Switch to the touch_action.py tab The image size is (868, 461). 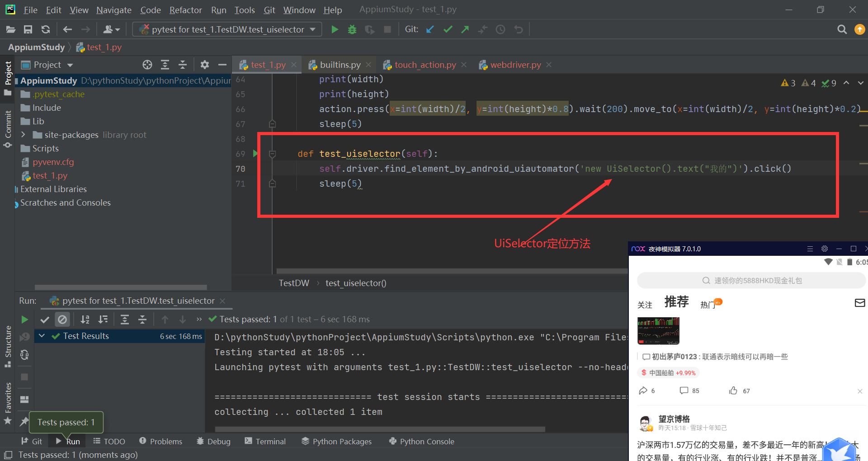point(425,65)
